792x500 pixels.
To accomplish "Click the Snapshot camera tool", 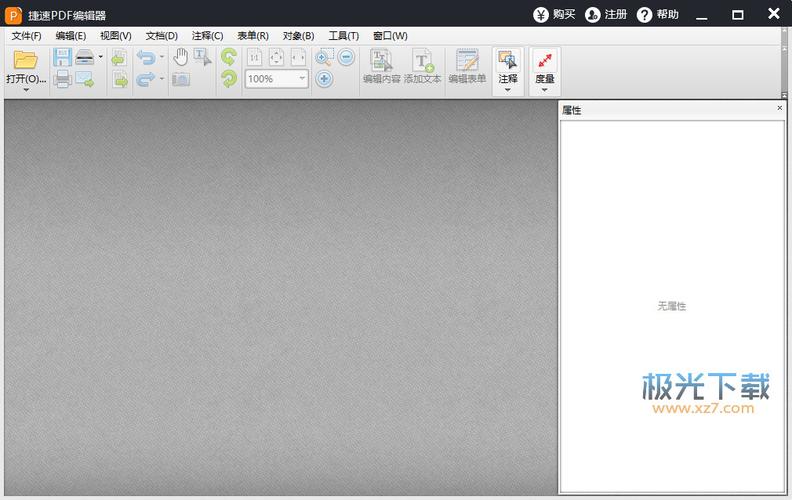I will (180, 79).
